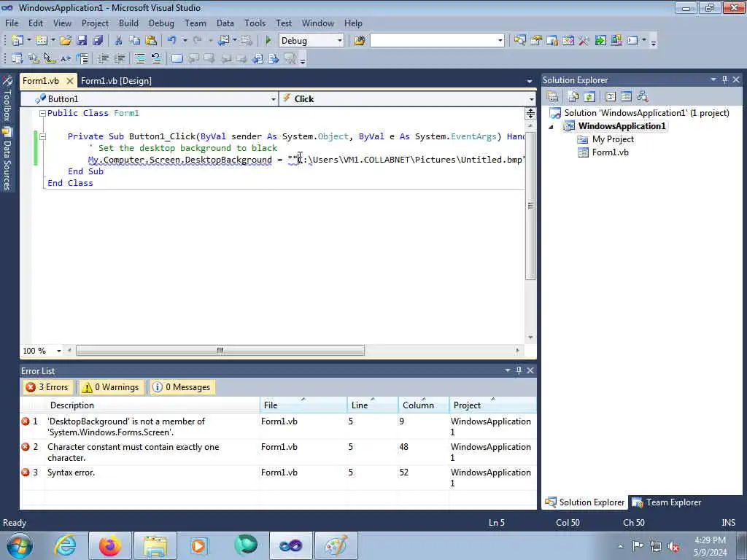Select the 'Syntax error.' row in Error List
The width and height of the screenshot is (747, 560).
point(278,478)
